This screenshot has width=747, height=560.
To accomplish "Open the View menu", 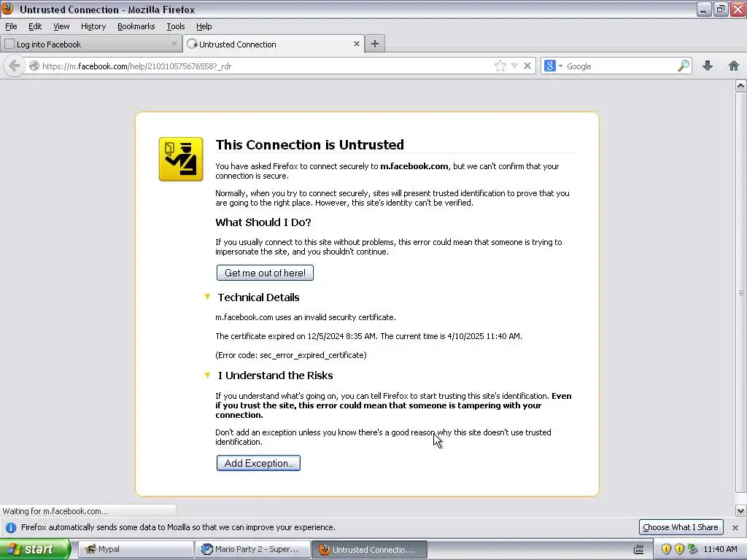I will tap(61, 26).
